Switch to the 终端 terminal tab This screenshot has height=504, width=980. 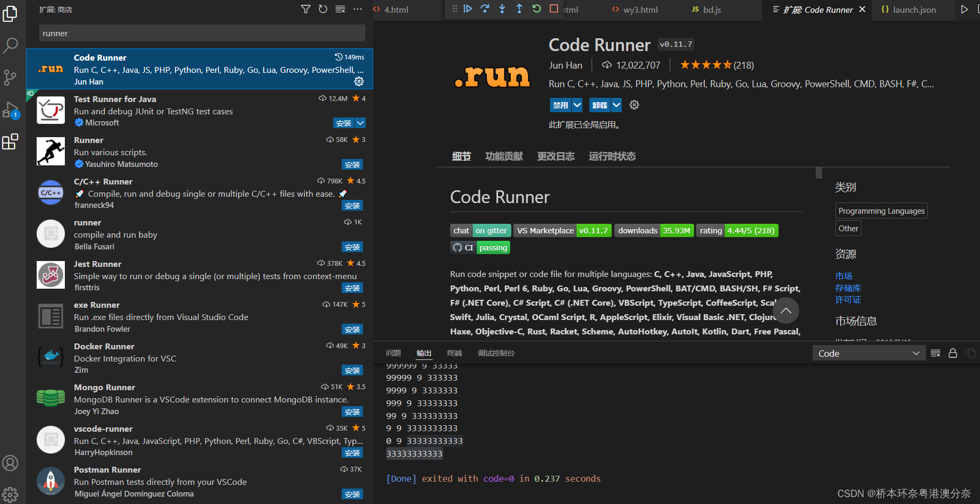(454, 353)
